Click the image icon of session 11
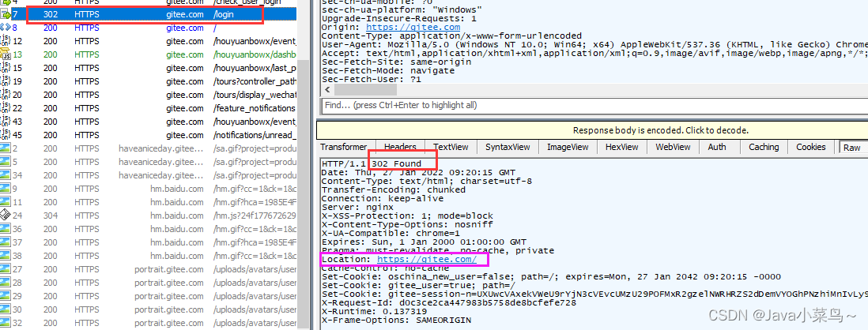 (6, 202)
